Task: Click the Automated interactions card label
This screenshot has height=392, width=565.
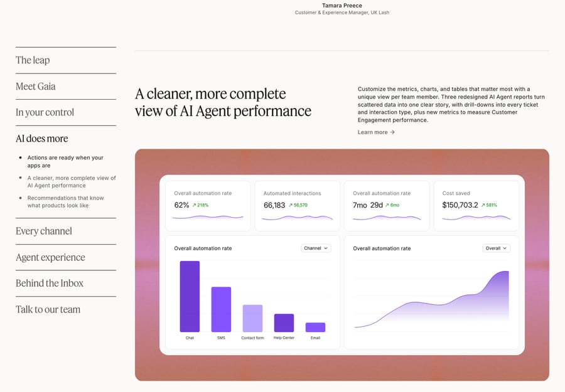Action: 292,193
